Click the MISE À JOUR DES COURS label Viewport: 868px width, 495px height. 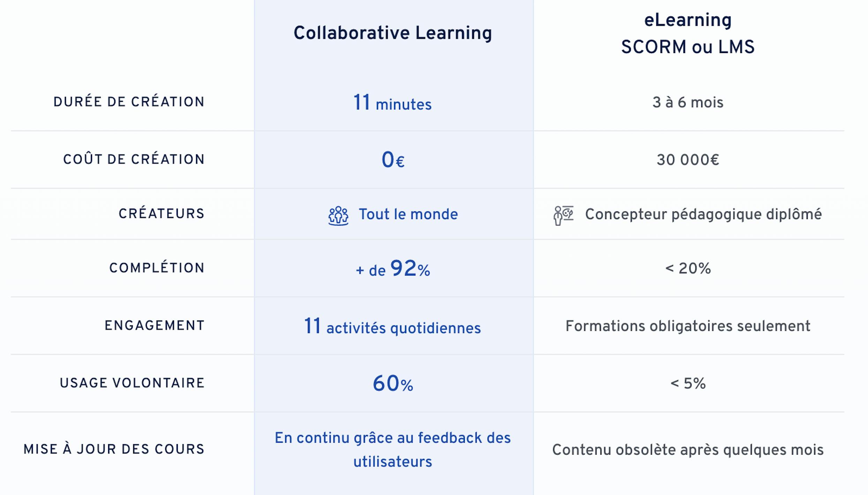(x=114, y=449)
